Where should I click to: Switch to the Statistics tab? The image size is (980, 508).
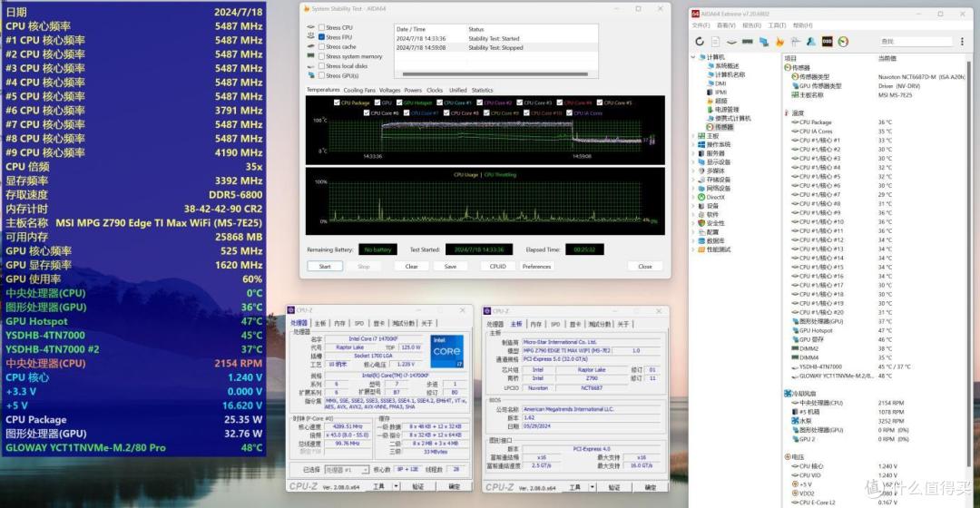point(482,90)
